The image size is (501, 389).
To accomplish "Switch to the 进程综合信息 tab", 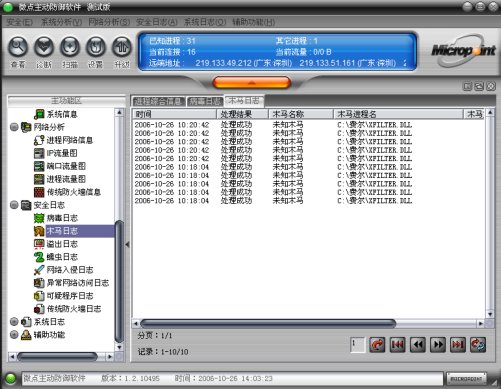I will coord(159,101).
